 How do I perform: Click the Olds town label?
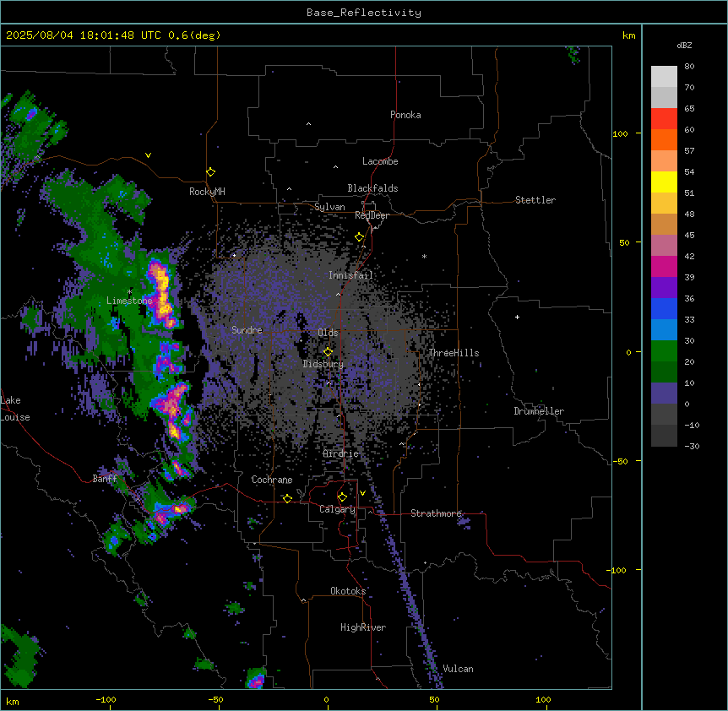(x=328, y=333)
